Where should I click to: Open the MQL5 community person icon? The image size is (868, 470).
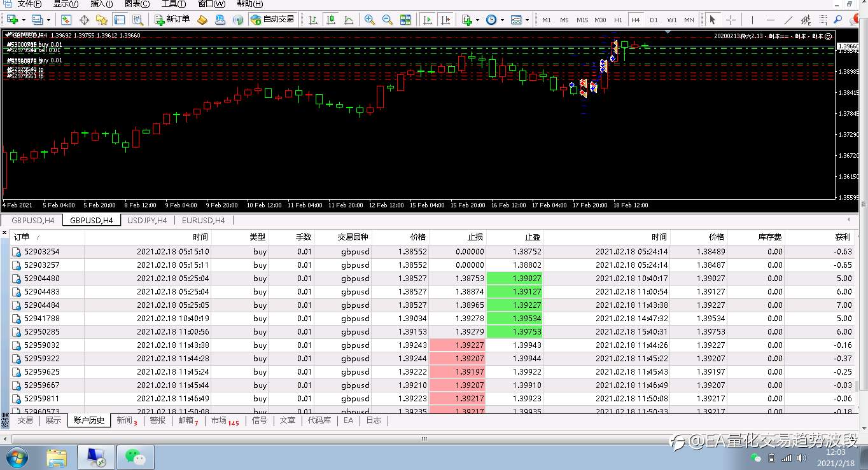220,20
